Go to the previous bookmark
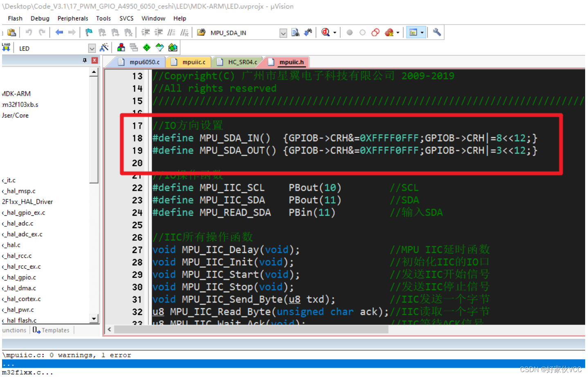Image resolution: width=588 pixels, height=377 pixels. 102,32
